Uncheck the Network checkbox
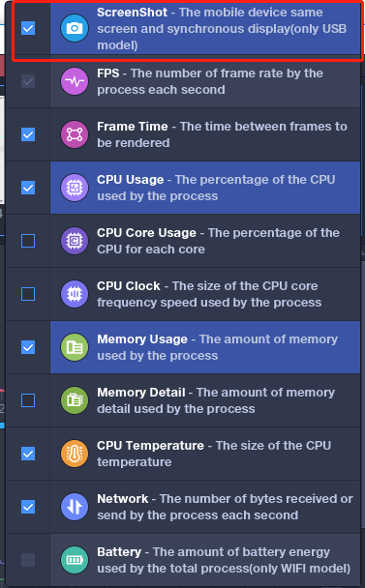This screenshot has height=588, width=365. [28, 507]
